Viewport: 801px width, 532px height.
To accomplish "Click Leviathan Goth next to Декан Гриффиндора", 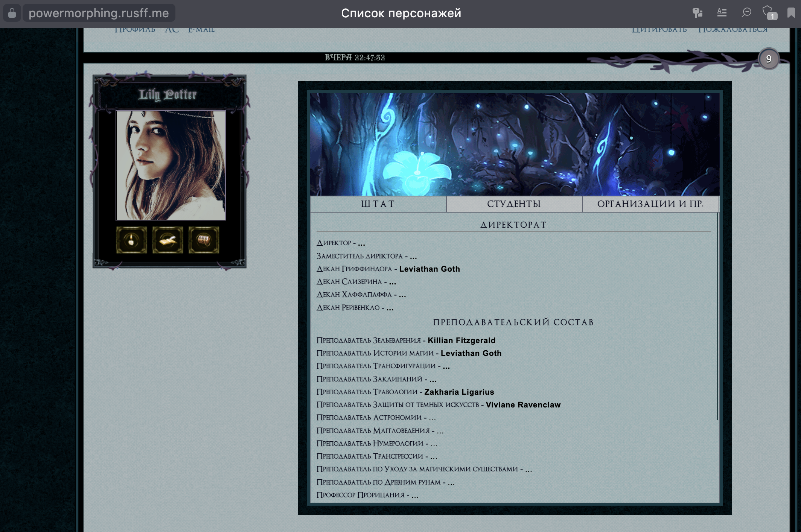I will pos(429,269).
